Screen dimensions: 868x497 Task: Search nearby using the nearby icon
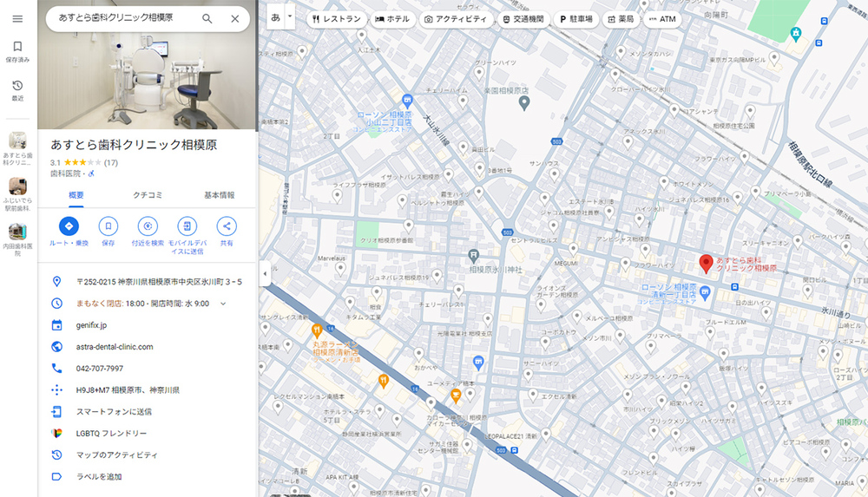[148, 226]
